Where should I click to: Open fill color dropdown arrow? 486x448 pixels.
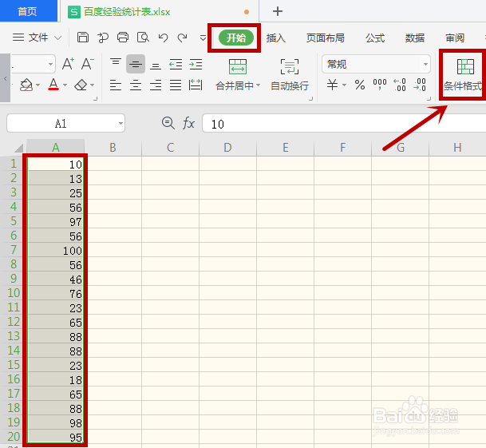point(38,85)
